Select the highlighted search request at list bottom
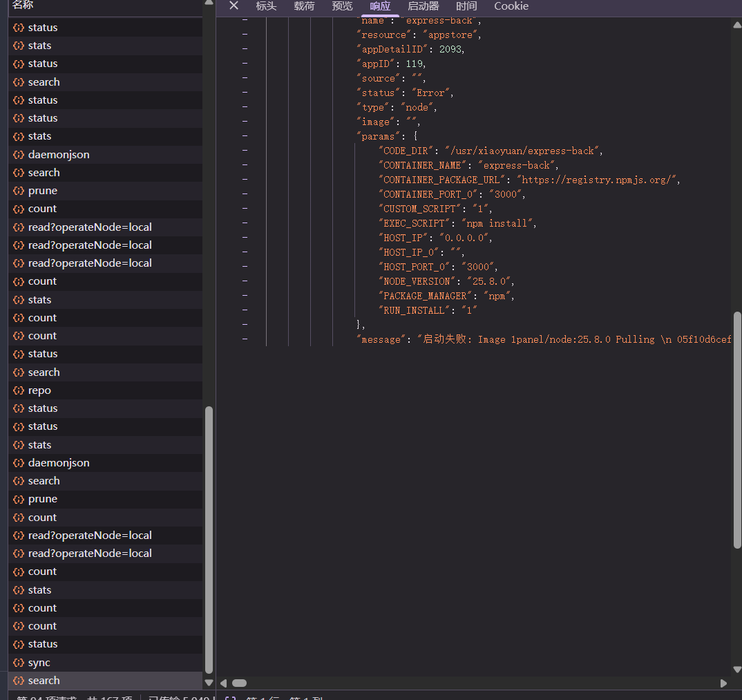Screen dimensions: 742x700 pyautogui.click(x=44, y=681)
